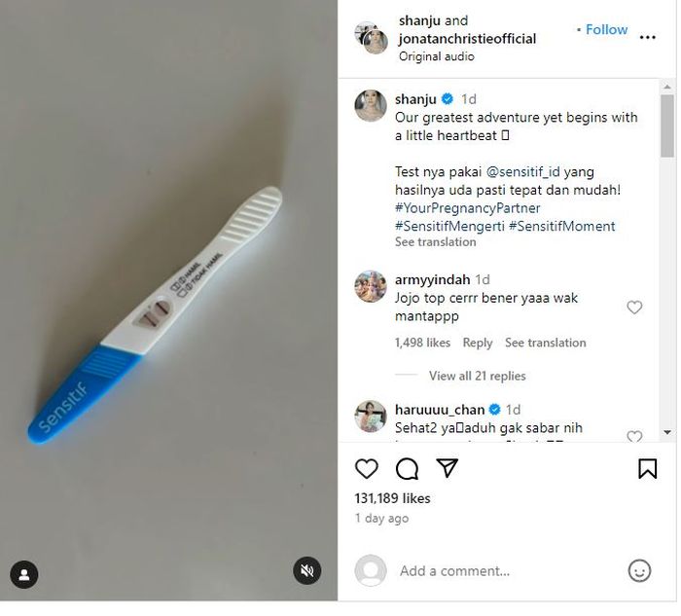Open #YourPregnancyPartner hashtag

(468, 208)
